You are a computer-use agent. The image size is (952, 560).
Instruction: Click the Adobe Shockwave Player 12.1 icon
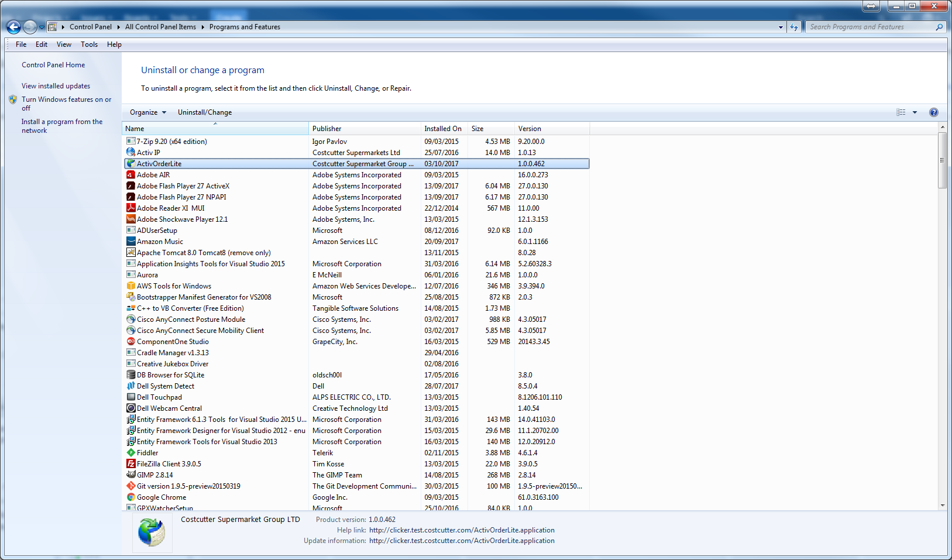click(x=131, y=219)
